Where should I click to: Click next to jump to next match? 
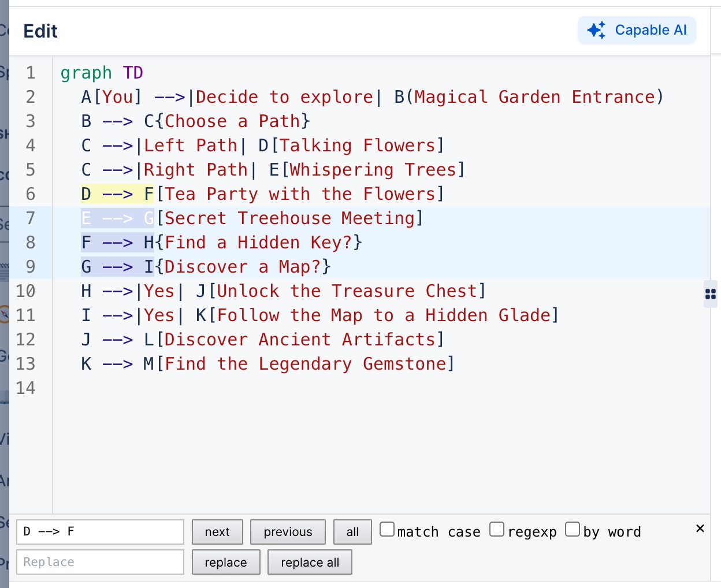click(x=217, y=531)
